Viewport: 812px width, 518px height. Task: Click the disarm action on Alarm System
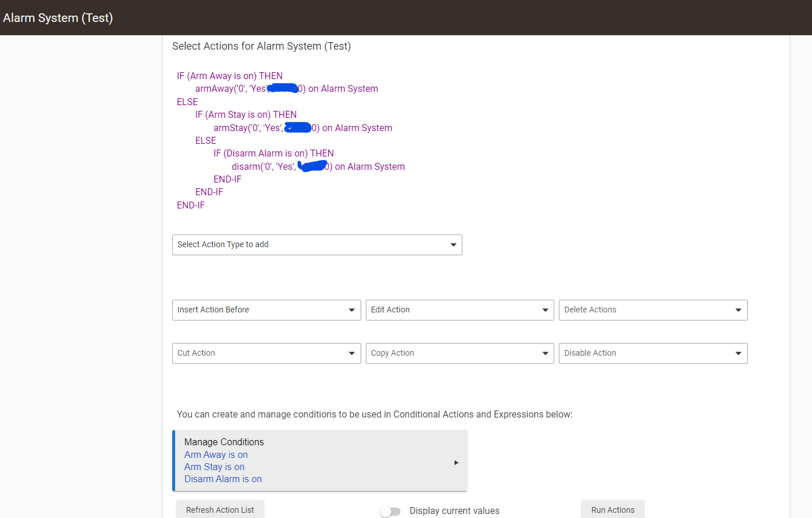pos(318,166)
